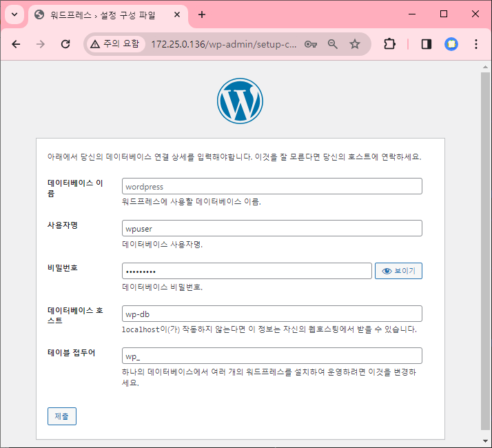Click the page vertical scrollbar thumb
This screenshot has width=492, height=448.
pyautogui.click(x=485, y=251)
